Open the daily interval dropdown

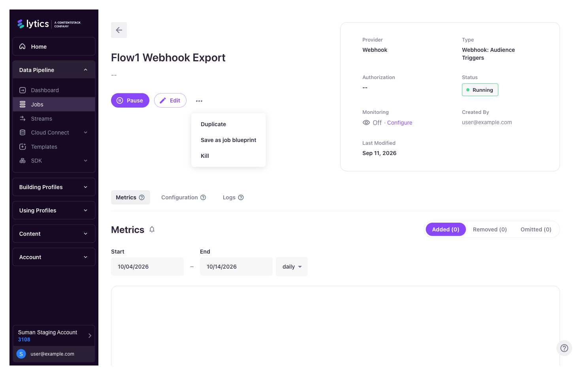pyautogui.click(x=292, y=267)
